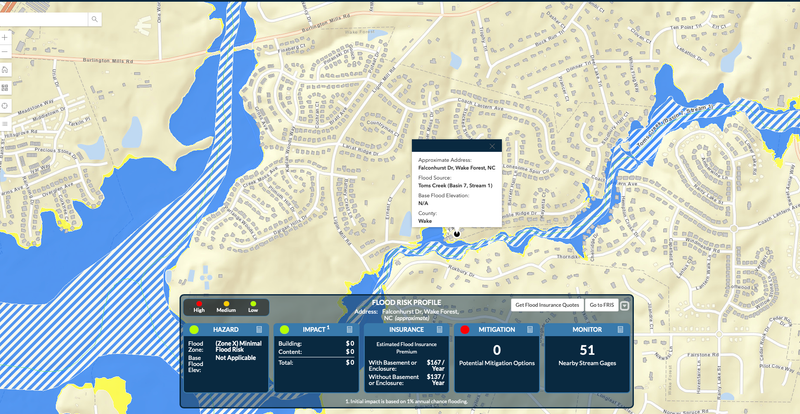The height and width of the screenshot is (414, 800).
Task: Click the 'Wake' county value in popup
Action: pos(424,221)
